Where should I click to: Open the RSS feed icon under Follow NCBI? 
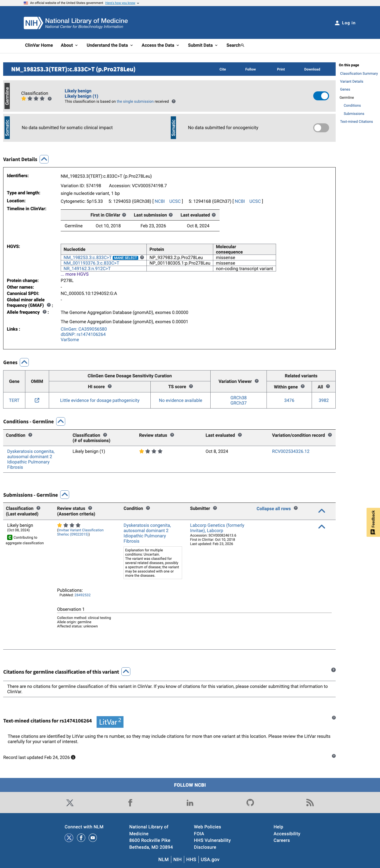tap(310, 803)
